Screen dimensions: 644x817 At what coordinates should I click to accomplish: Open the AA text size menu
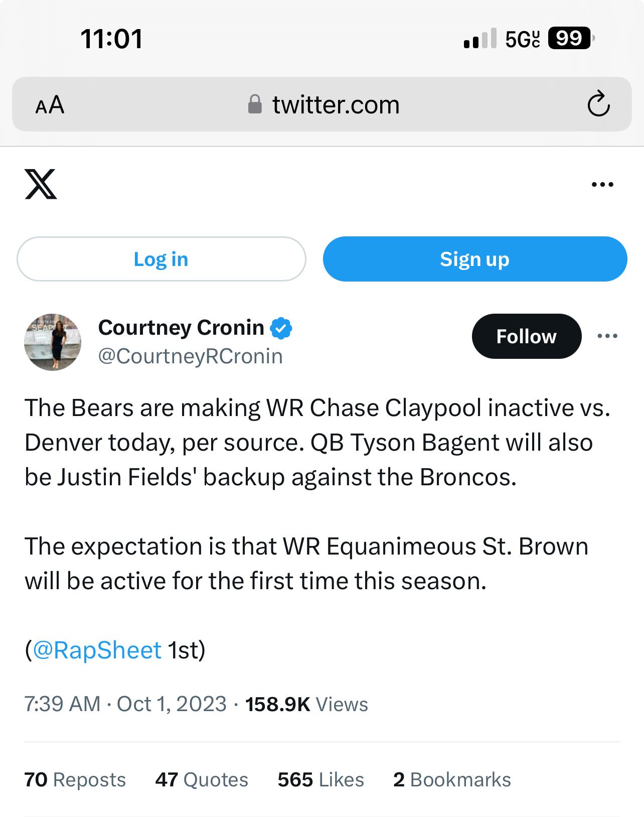pyautogui.click(x=50, y=105)
